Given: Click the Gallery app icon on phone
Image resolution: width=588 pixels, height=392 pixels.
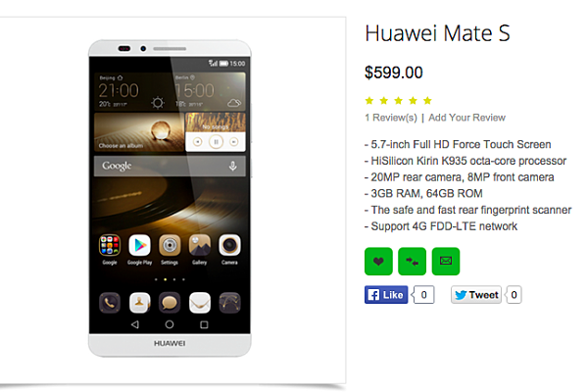Looking at the screenshot, I should pyautogui.click(x=200, y=245).
